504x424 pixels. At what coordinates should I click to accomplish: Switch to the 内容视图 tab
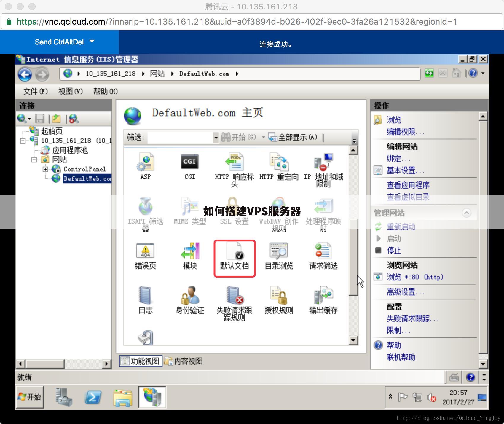[x=184, y=361]
